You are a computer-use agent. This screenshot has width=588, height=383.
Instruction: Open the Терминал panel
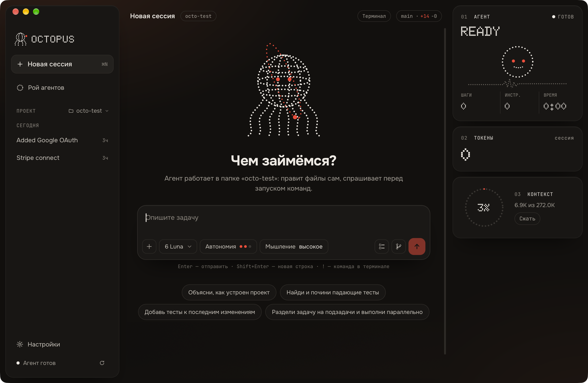374,16
